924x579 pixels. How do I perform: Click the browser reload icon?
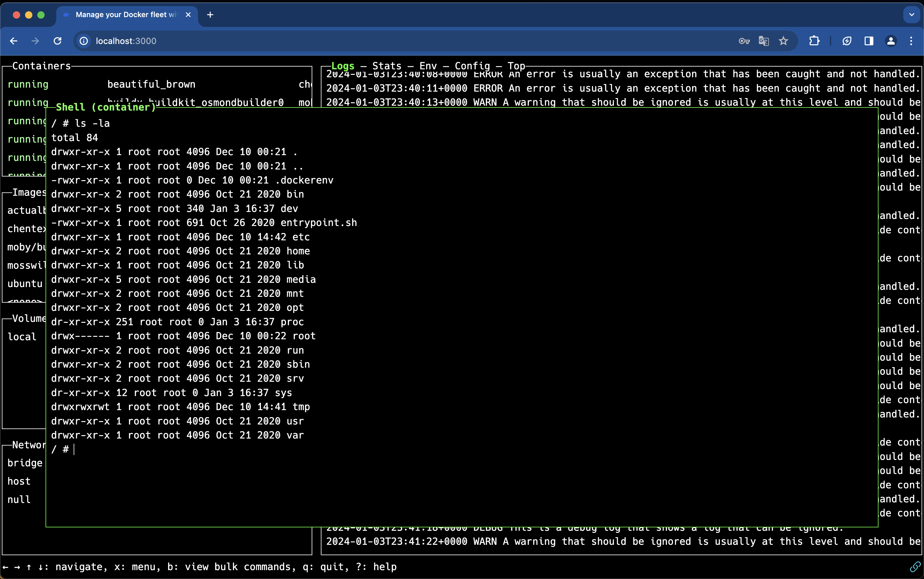pyautogui.click(x=57, y=41)
